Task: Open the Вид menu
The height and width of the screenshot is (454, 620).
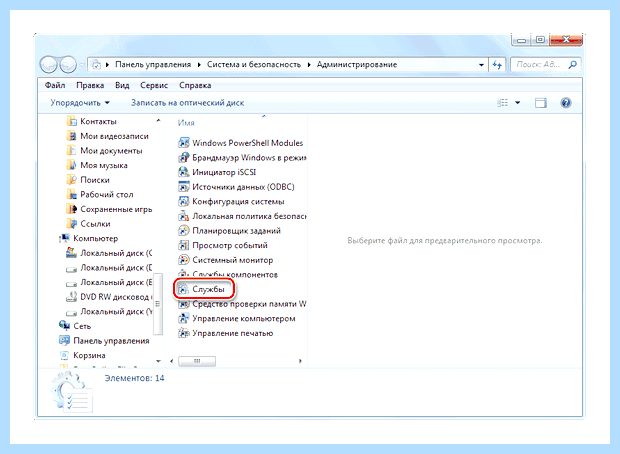Action: (122, 85)
